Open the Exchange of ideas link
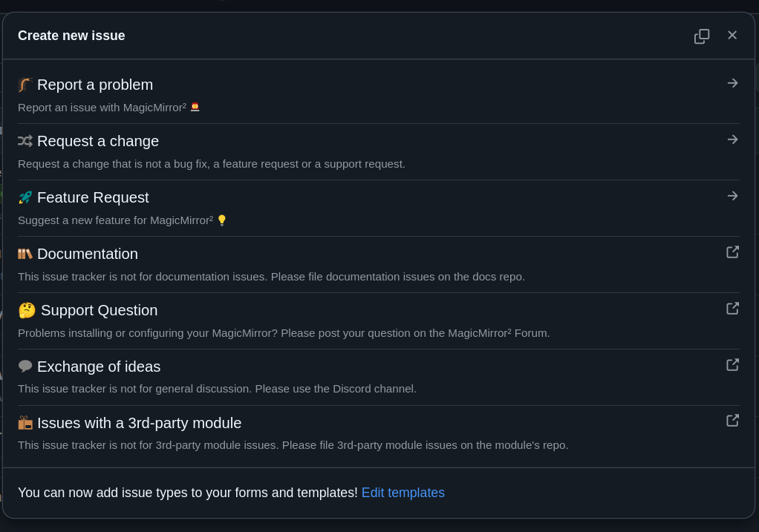 coord(99,367)
